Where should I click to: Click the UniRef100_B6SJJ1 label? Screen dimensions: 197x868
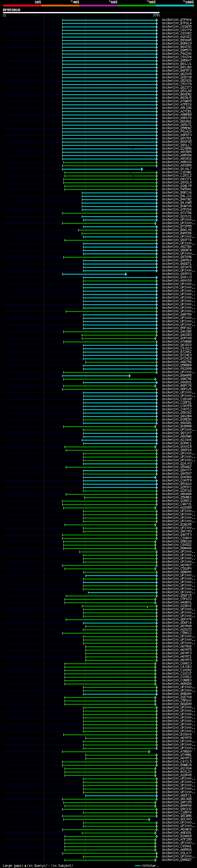pyautogui.click(x=177, y=64)
